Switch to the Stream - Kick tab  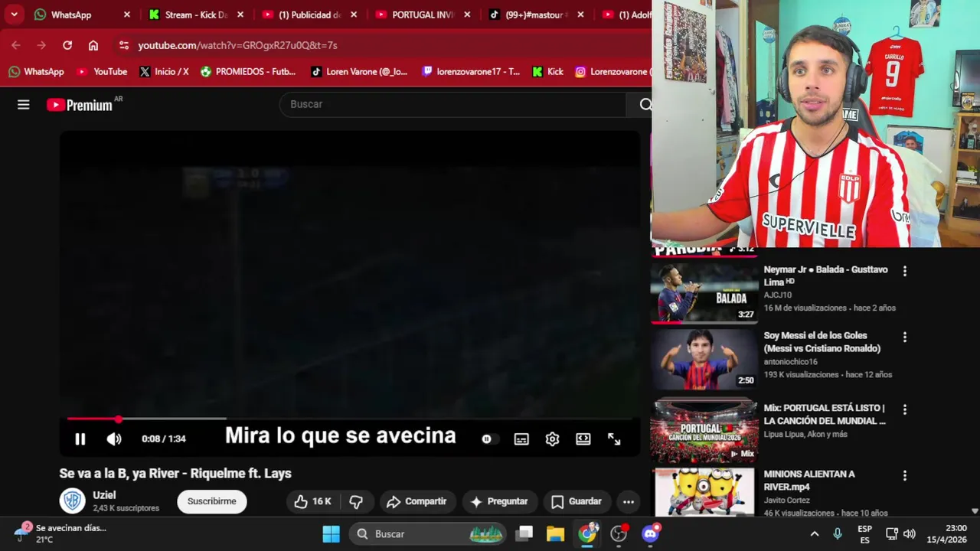196,15
